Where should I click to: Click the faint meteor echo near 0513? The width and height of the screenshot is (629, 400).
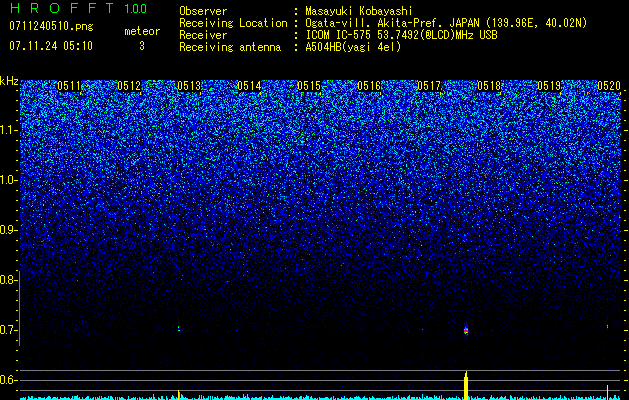[179, 329]
